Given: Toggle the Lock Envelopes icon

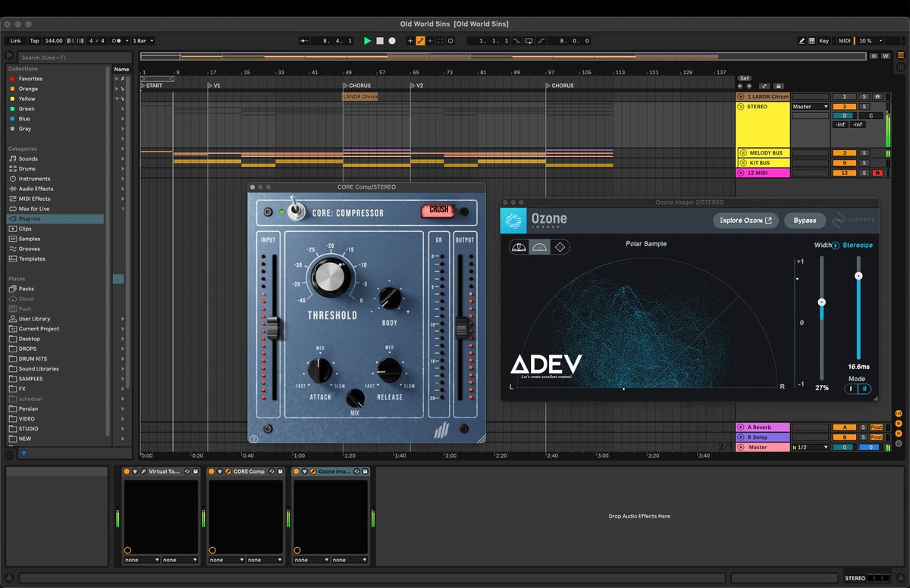Looking at the screenshot, I should [778, 86].
